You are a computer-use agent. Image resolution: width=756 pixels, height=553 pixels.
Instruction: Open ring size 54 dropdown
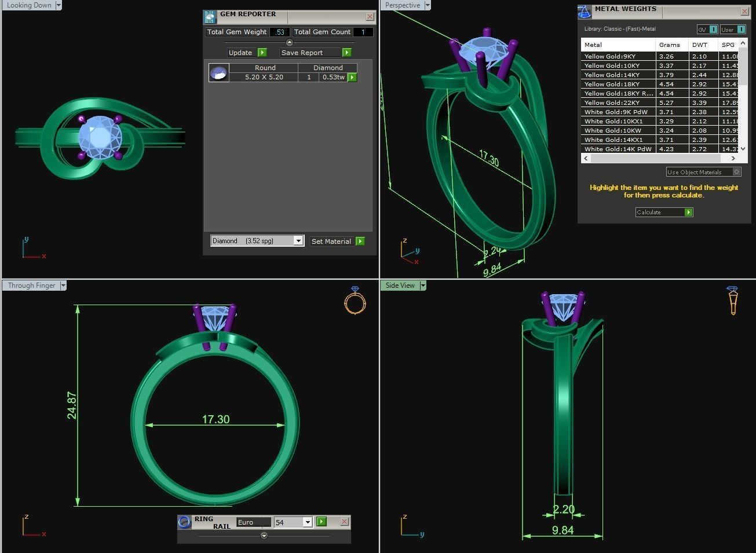308,522
